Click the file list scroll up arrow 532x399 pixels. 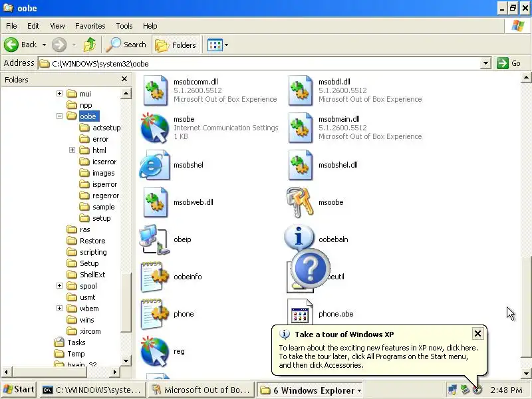point(526,78)
